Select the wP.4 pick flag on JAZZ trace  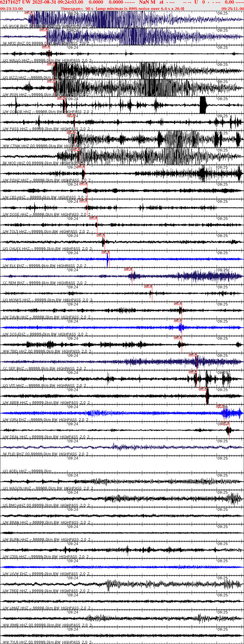coord(51,64)
